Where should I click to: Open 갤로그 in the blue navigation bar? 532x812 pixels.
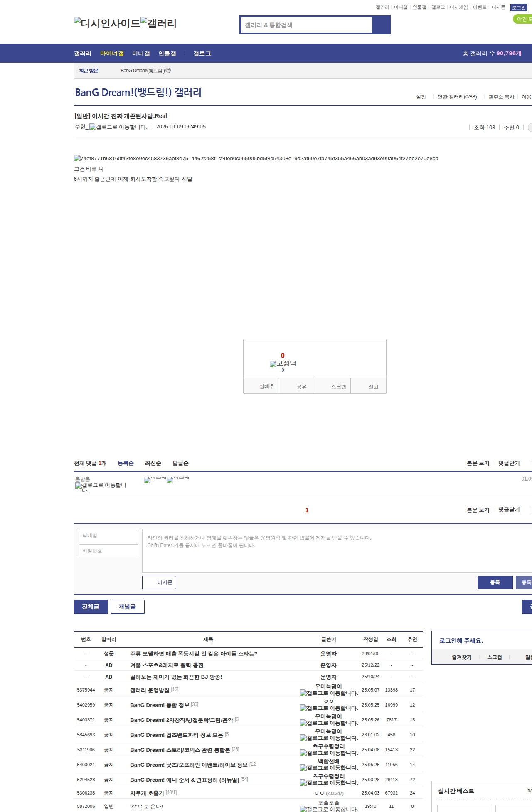202,54
